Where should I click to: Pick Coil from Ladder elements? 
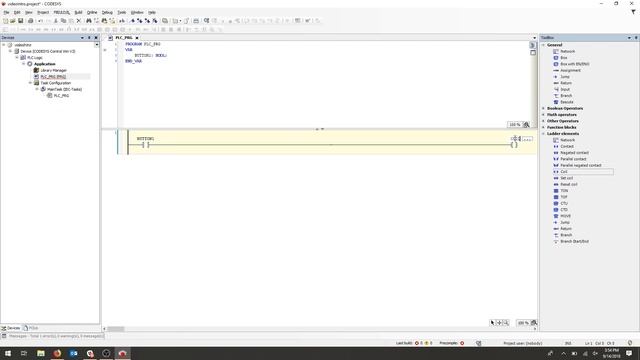tap(583, 172)
